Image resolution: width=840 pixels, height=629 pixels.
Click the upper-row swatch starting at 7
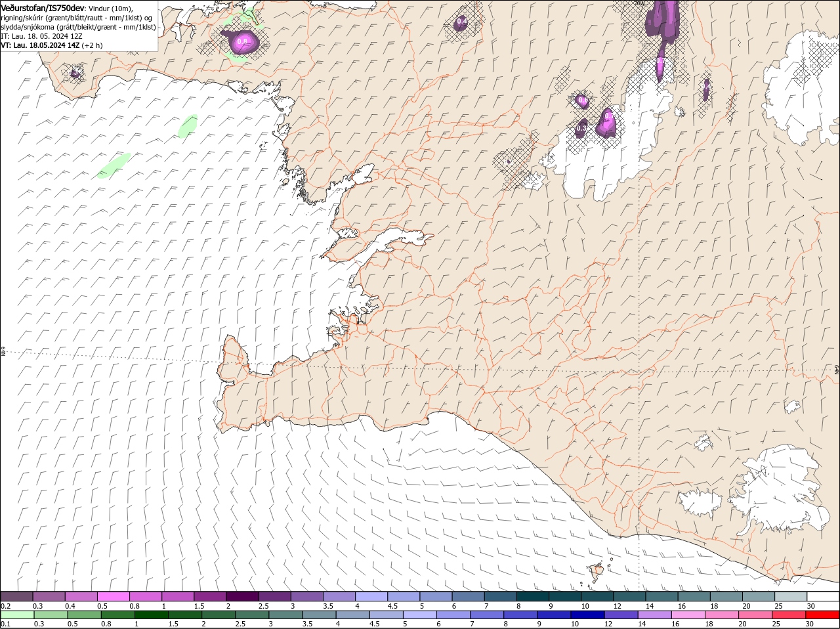(x=501, y=596)
